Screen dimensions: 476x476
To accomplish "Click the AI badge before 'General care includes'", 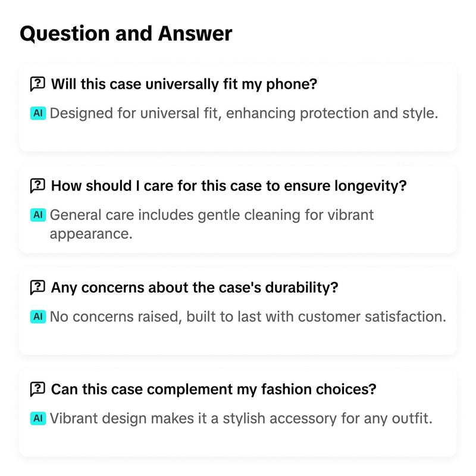I will 38,215.
